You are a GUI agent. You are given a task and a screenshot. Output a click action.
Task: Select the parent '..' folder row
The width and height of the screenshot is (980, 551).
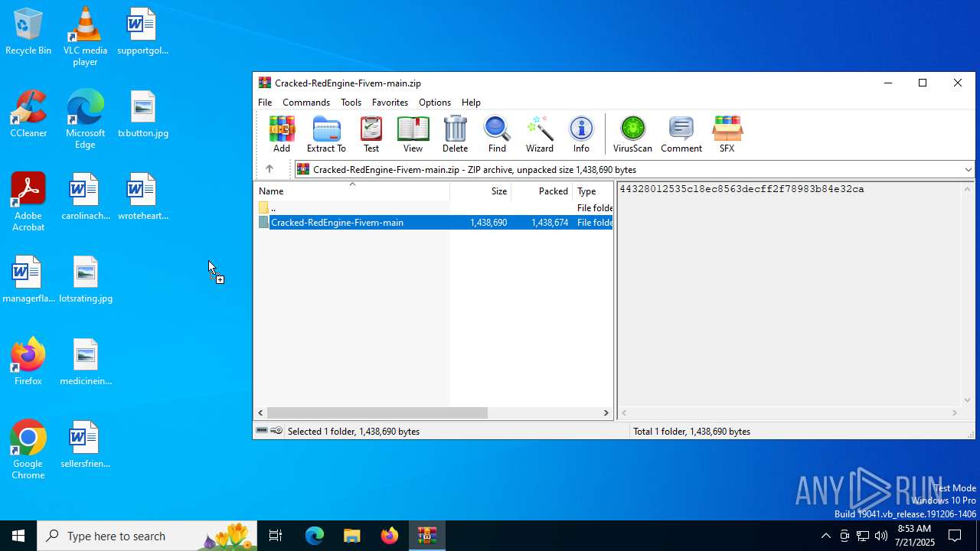coord(433,207)
